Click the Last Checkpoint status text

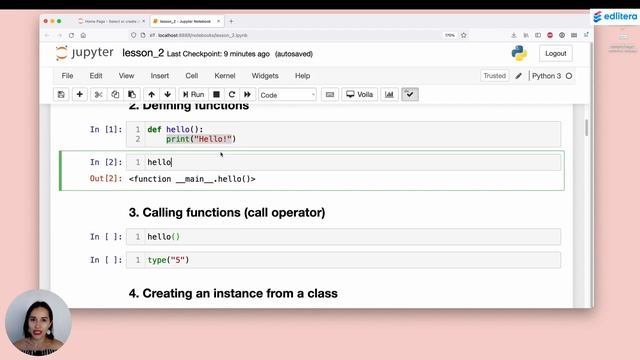tap(218, 54)
